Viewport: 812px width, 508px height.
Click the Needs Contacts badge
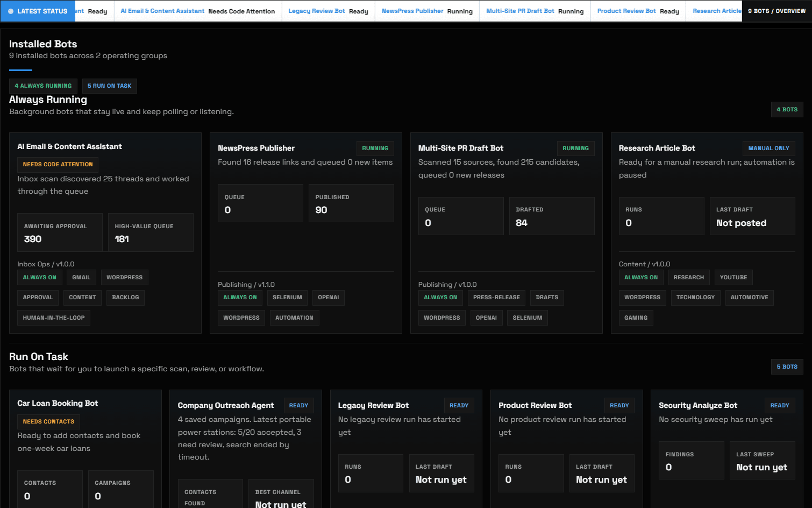click(x=48, y=422)
